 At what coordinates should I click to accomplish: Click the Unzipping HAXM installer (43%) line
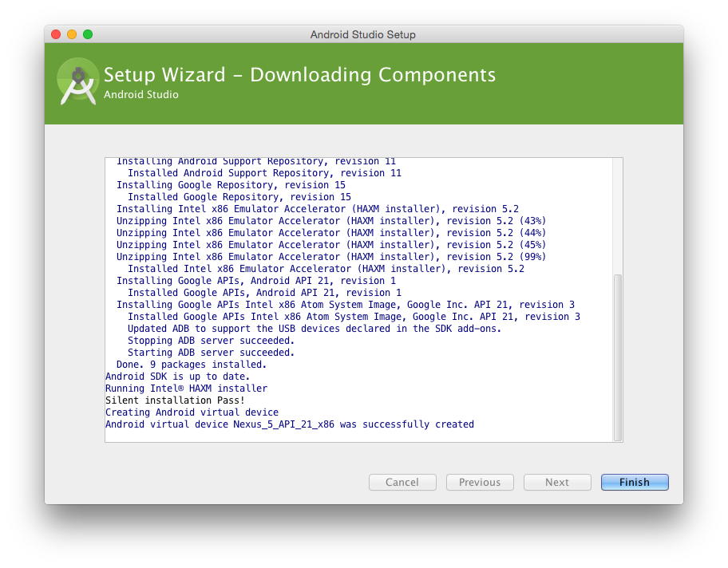[331, 220]
